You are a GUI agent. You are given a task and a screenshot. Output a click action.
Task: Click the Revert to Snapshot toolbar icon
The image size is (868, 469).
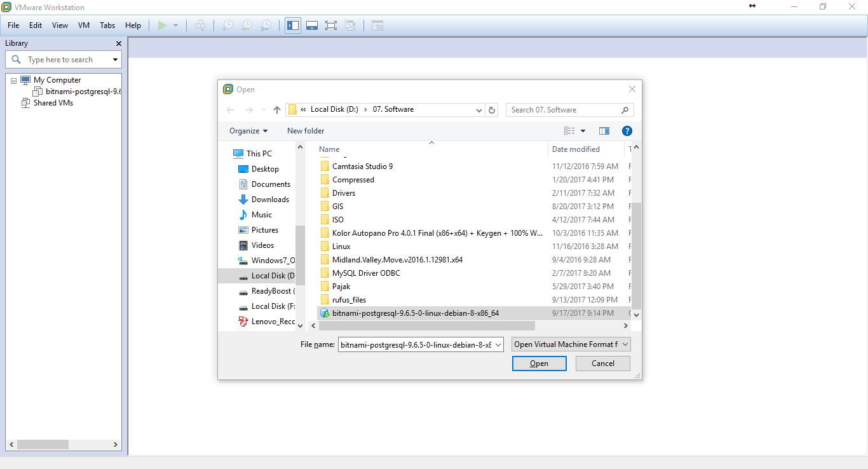click(x=247, y=25)
